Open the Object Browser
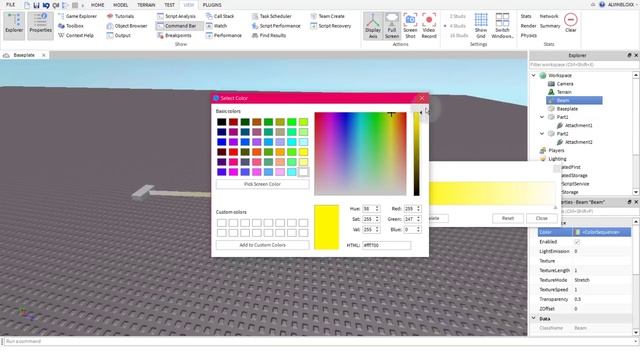Viewport: 640px width, 360px height. point(127,26)
